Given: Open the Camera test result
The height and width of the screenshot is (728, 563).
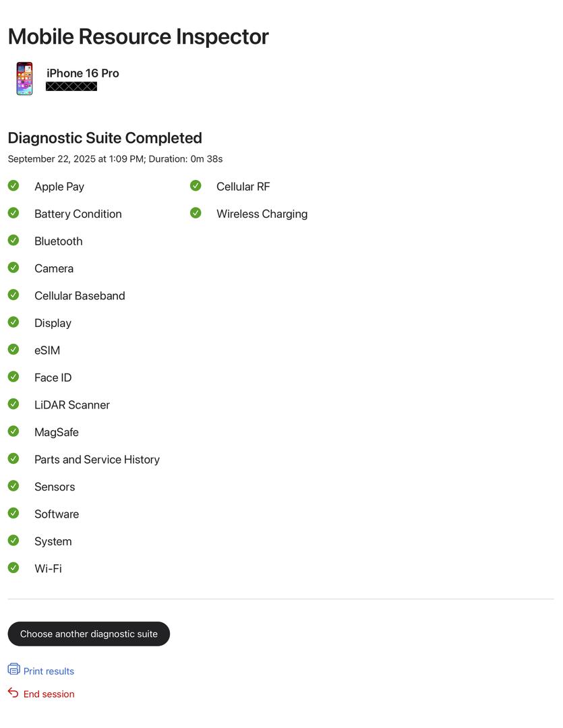Looking at the screenshot, I should pyautogui.click(x=54, y=268).
